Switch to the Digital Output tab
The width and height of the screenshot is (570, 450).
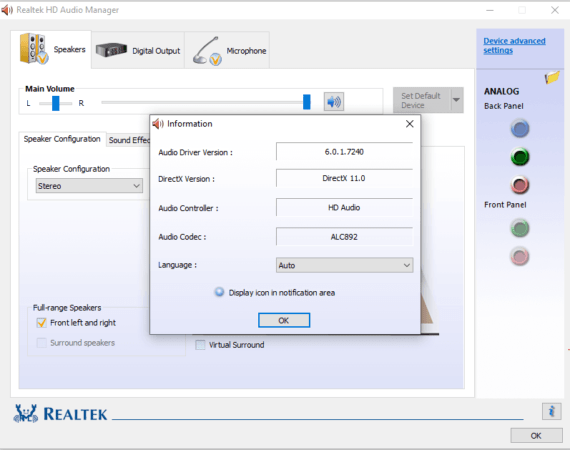[138, 51]
